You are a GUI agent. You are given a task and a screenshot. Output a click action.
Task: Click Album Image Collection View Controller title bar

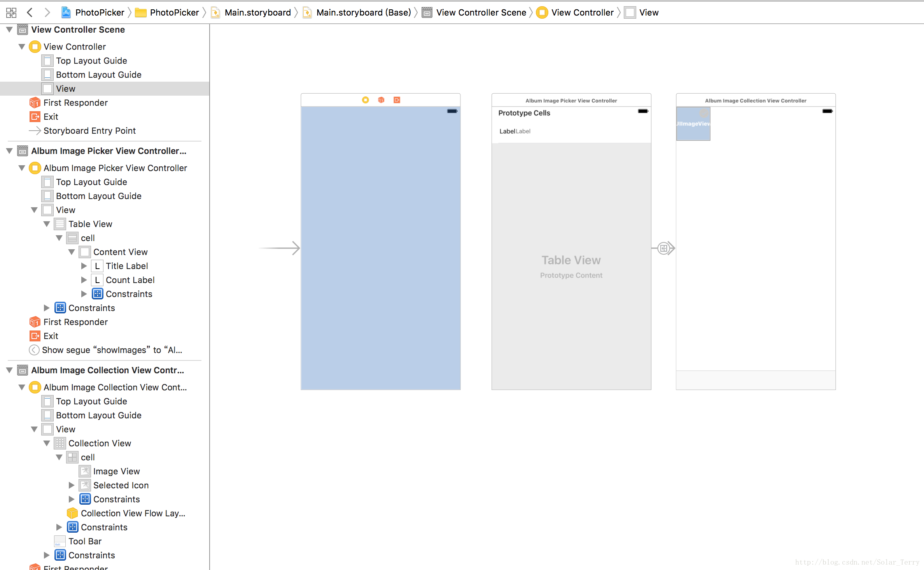click(x=756, y=100)
